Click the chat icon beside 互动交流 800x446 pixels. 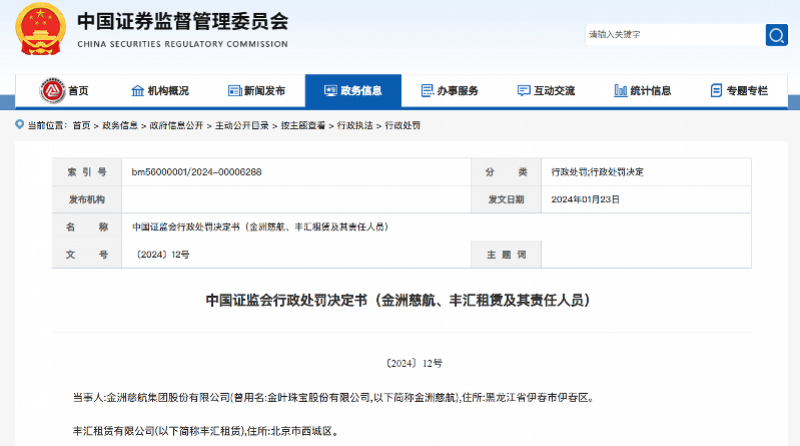tap(523, 91)
